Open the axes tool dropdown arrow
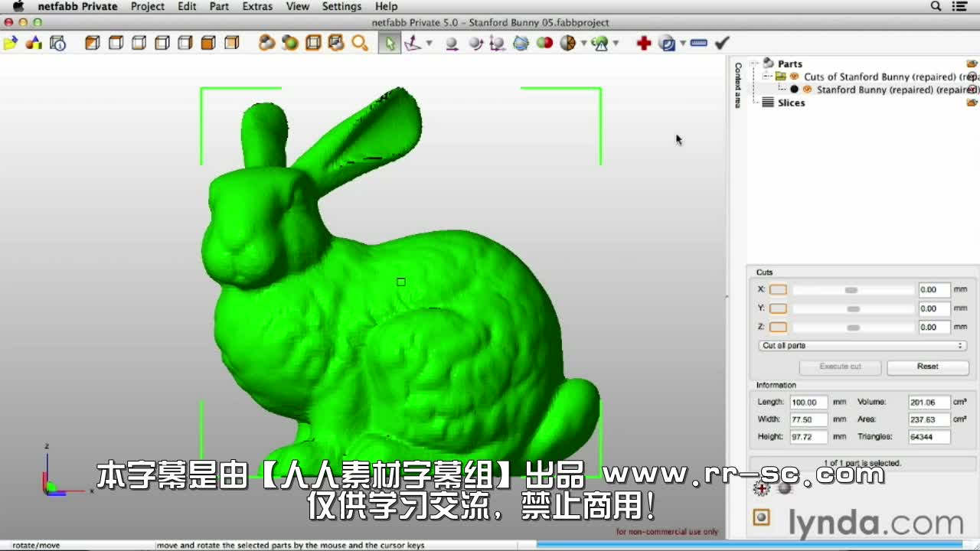The height and width of the screenshot is (551, 980). 430,43
